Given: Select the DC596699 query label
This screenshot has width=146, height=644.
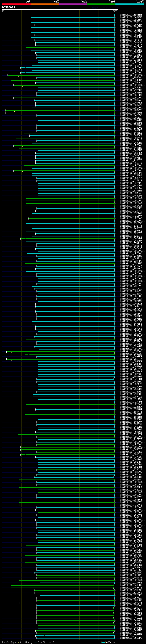Looking at the screenshot, I should 8,8.
